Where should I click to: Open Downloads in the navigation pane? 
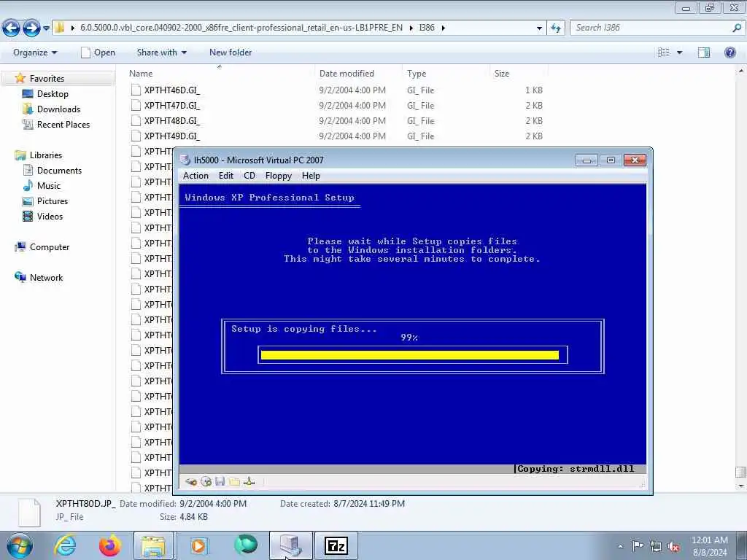[58, 109]
